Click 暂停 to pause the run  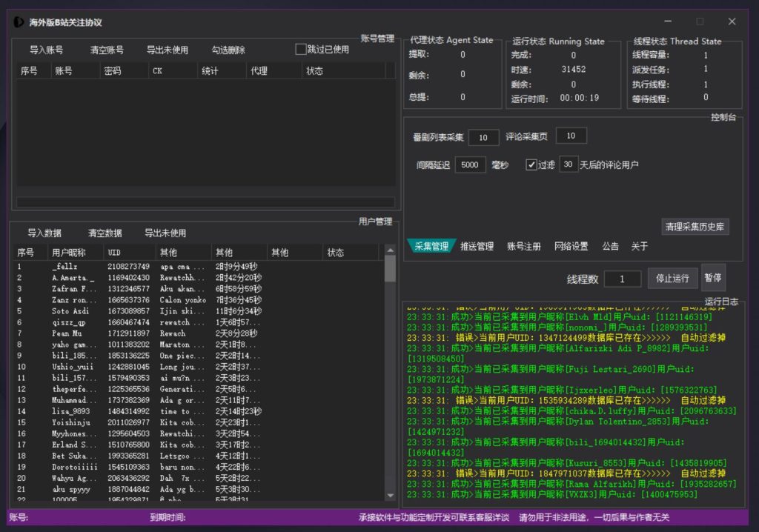click(x=713, y=277)
